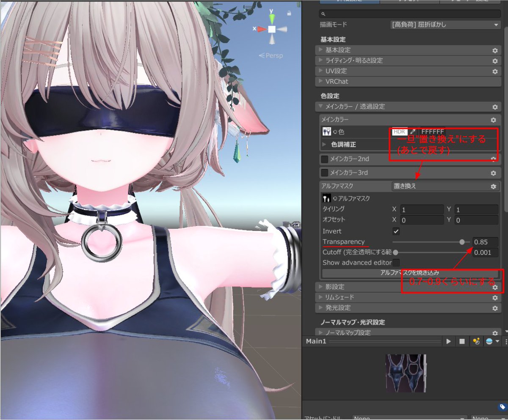Open gear menu of メインカラー sub-box
The width and height of the screenshot is (508, 420).
tap(493, 120)
